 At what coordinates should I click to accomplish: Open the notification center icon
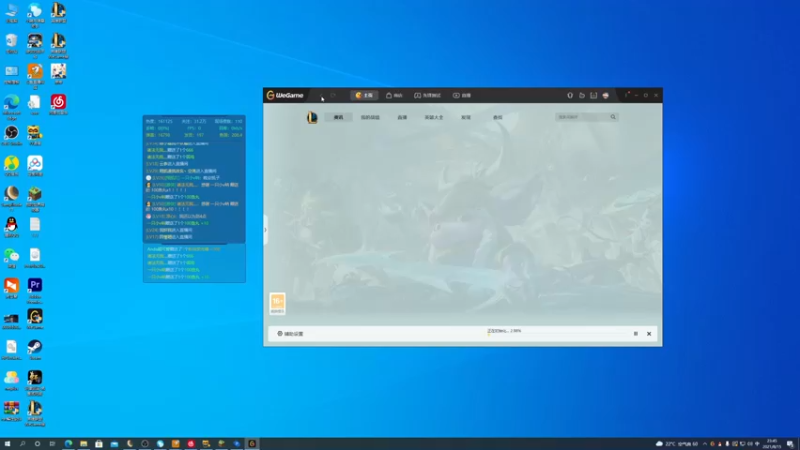[790, 444]
